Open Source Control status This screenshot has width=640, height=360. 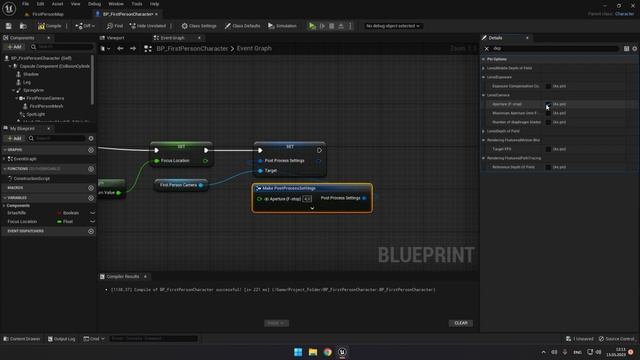(x=617, y=339)
